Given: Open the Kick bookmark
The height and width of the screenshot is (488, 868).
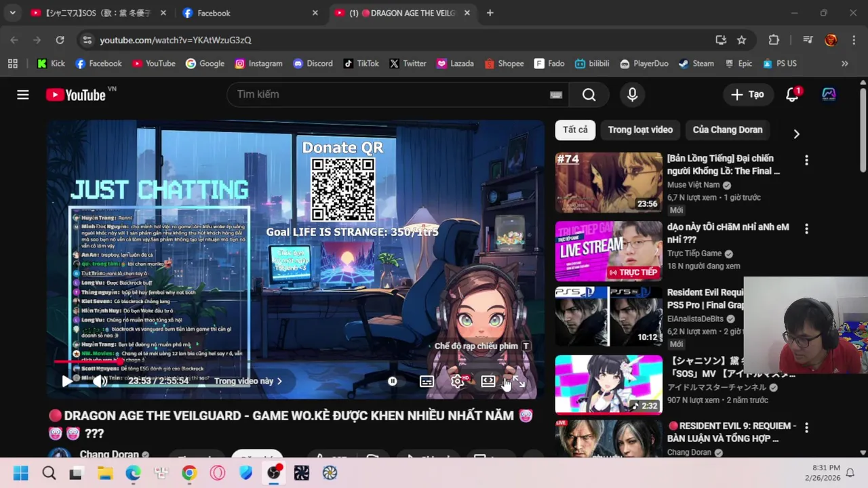Looking at the screenshot, I should 51,63.
